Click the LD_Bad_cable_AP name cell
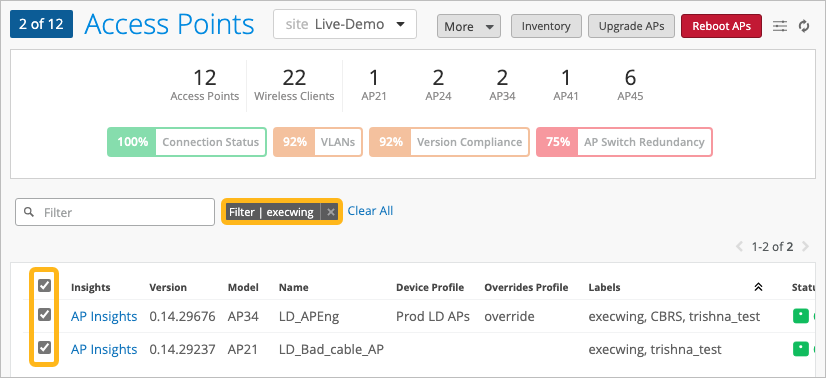 point(331,350)
